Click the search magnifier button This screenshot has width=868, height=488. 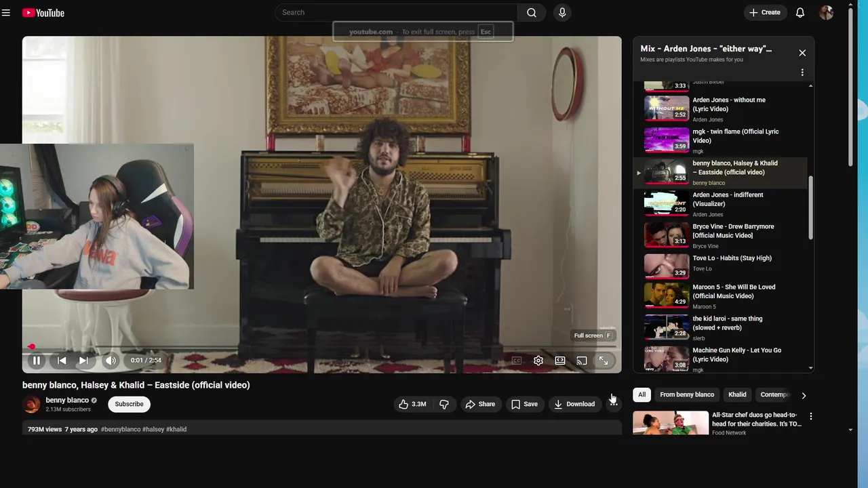(x=532, y=12)
